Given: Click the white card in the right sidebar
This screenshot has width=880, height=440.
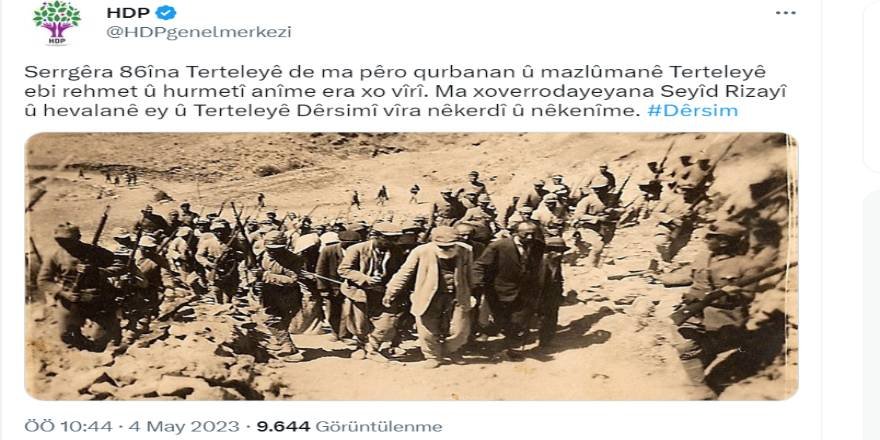Looking at the screenshot, I should 872,84.
